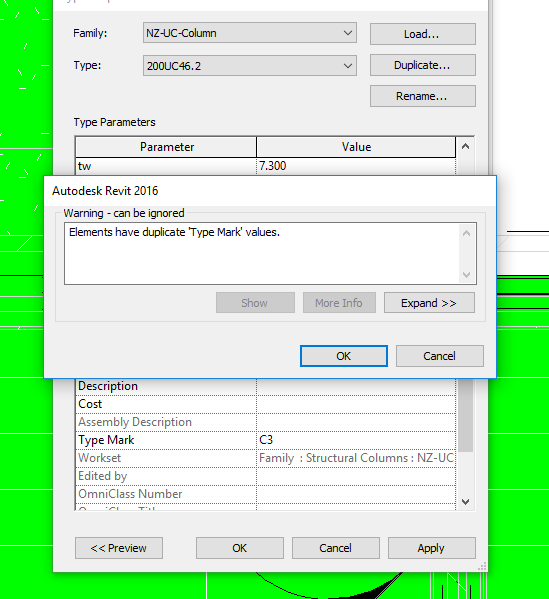Click the Parameter column header

pyautogui.click(x=166, y=147)
